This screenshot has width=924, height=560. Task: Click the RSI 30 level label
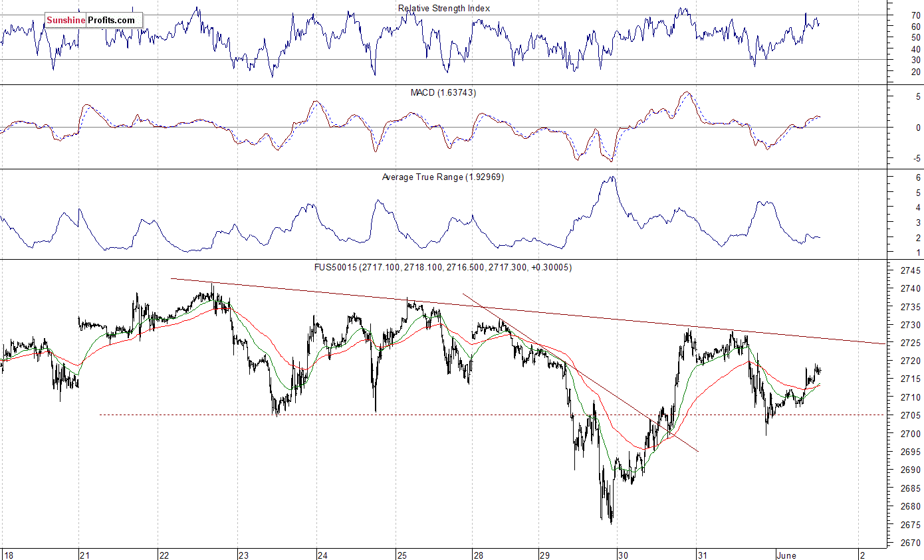coord(915,60)
